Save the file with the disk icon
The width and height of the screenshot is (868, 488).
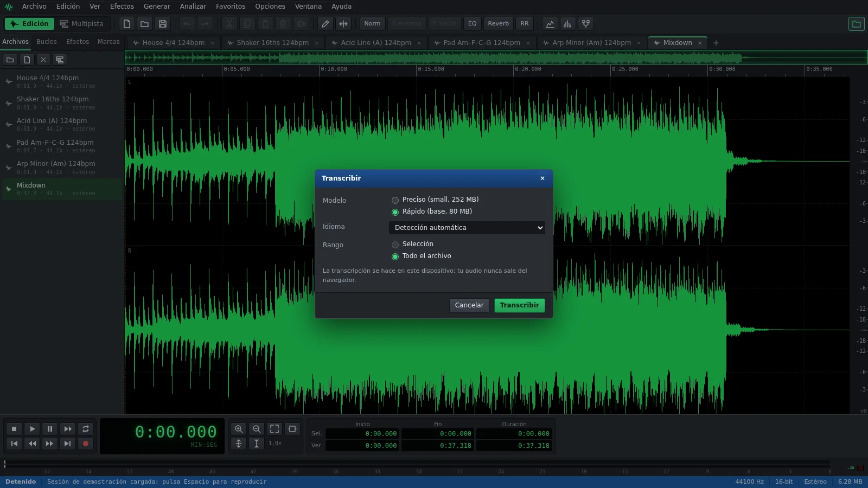pos(162,24)
